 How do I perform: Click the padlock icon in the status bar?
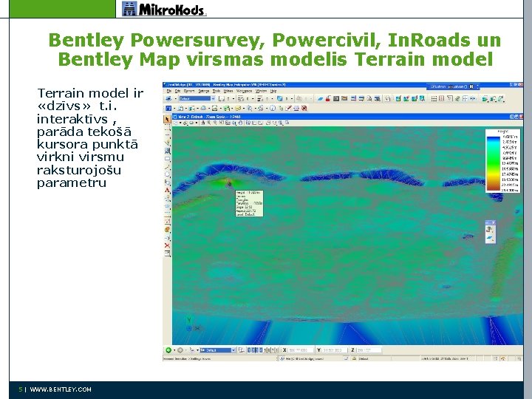click(x=354, y=358)
